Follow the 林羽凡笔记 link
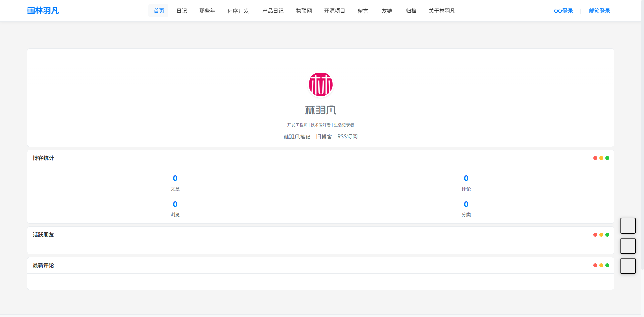Screen dimensions: 644x317 [x=297, y=137]
